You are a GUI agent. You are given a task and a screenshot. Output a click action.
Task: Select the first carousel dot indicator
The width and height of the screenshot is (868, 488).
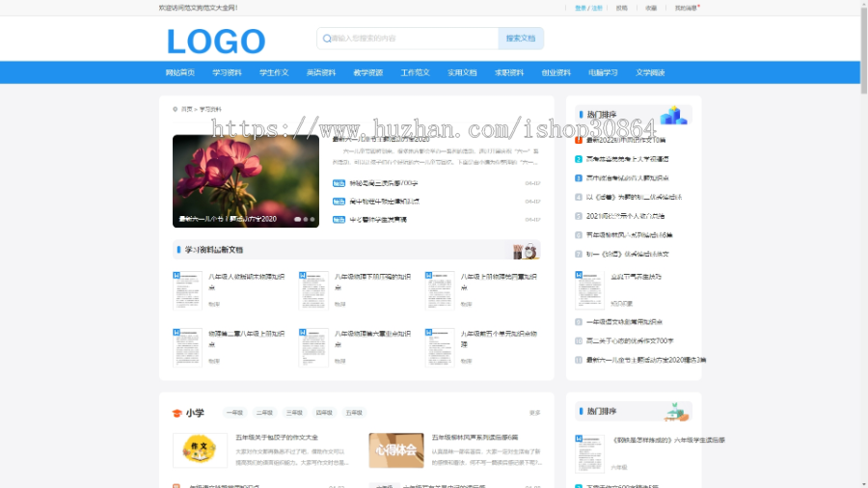point(297,219)
